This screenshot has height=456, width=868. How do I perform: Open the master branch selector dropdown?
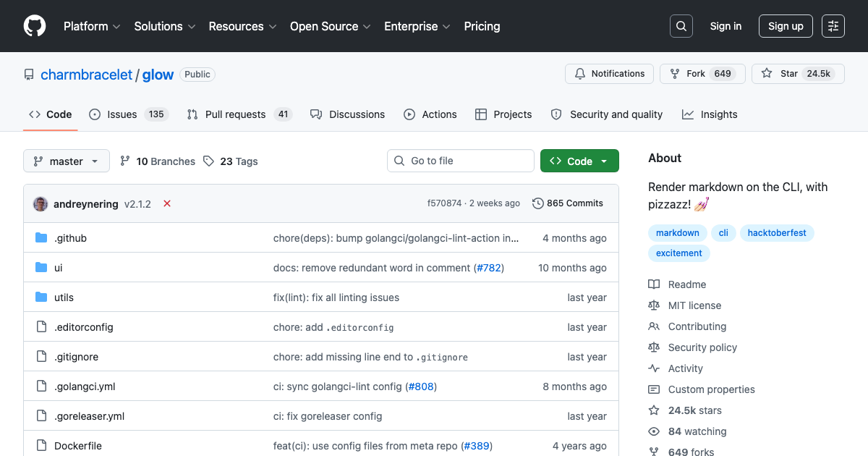click(x=67, y=161)
